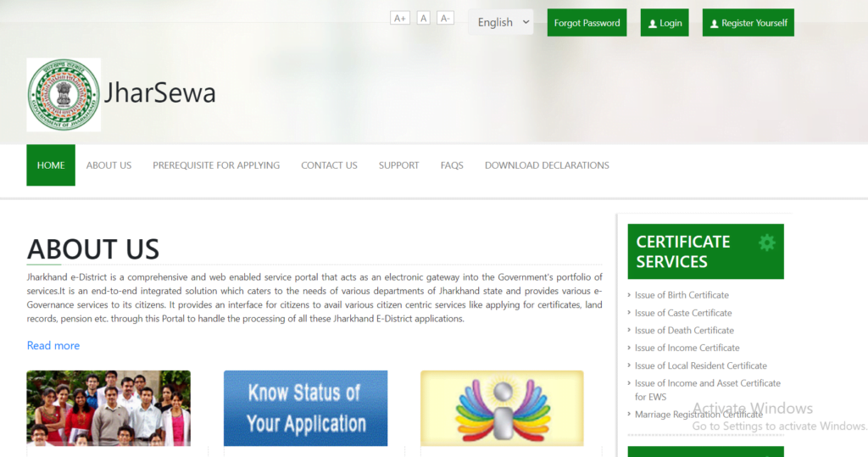
Task: Click the CERTIFICATE SERVICES heading
Action: point(683,252)
